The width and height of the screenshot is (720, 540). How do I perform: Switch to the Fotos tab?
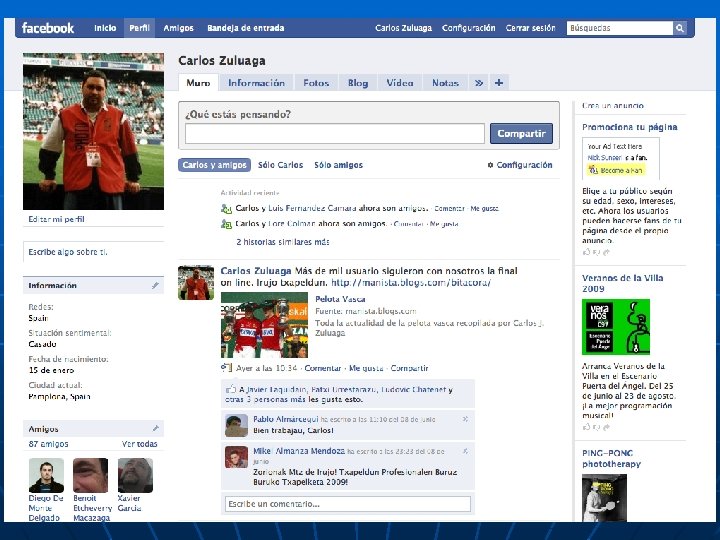click(x=316, y=83)
